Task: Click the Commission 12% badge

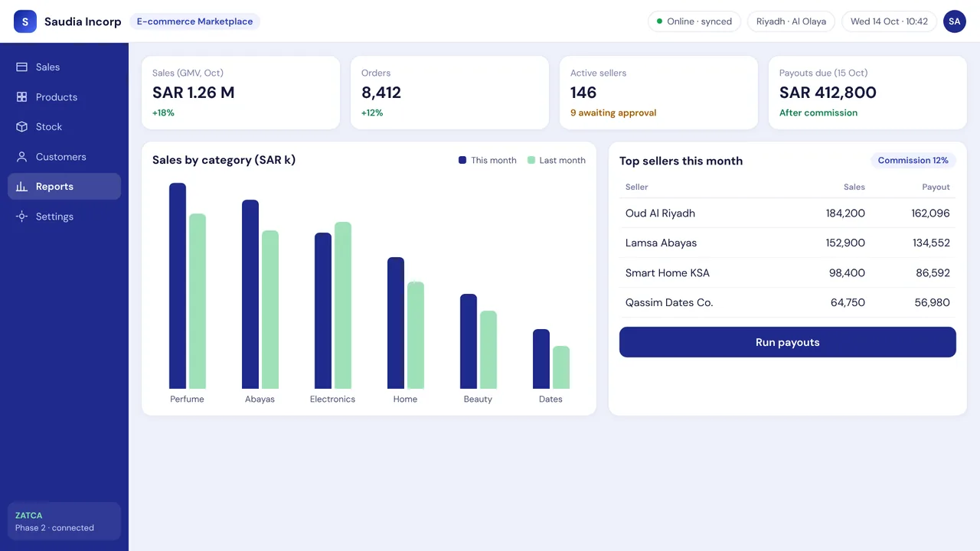Action: tap(913, 161)
